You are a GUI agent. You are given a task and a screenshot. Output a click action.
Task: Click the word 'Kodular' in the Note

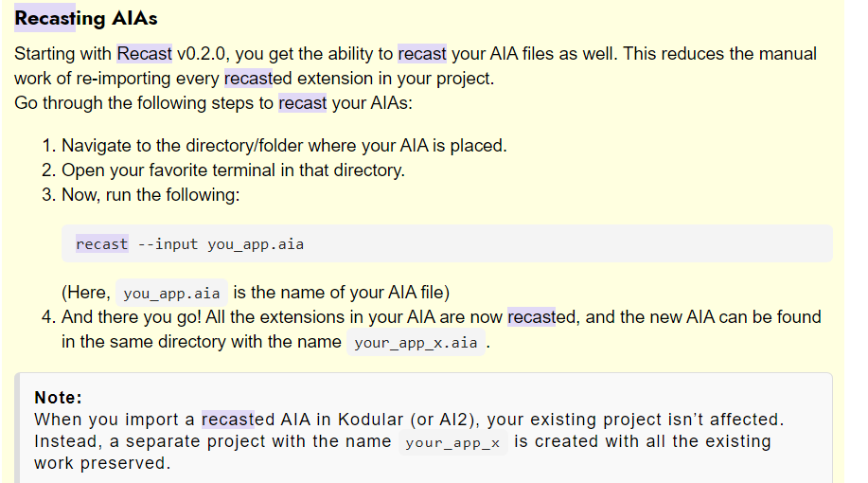pyautogui.click(x=370, y=420)
